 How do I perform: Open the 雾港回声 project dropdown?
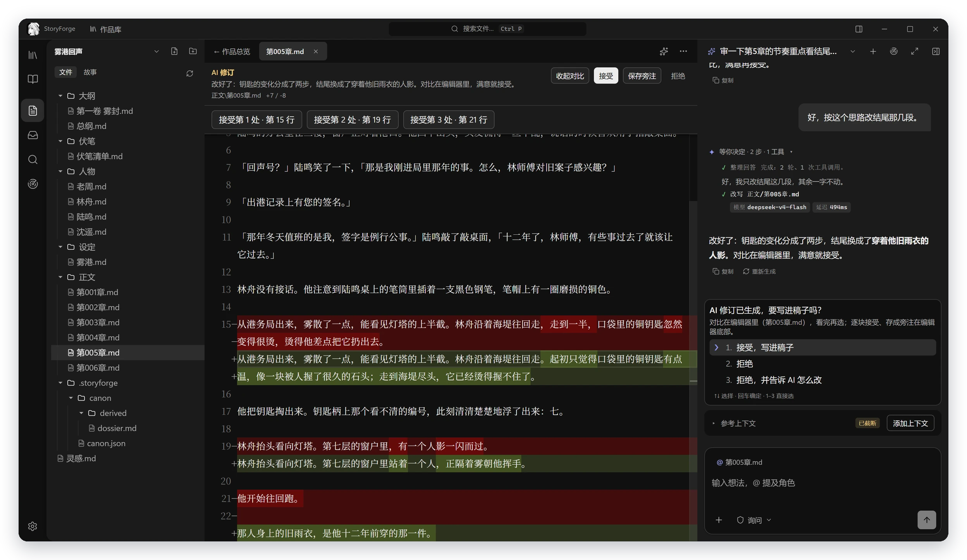click(x=157, y=51)
